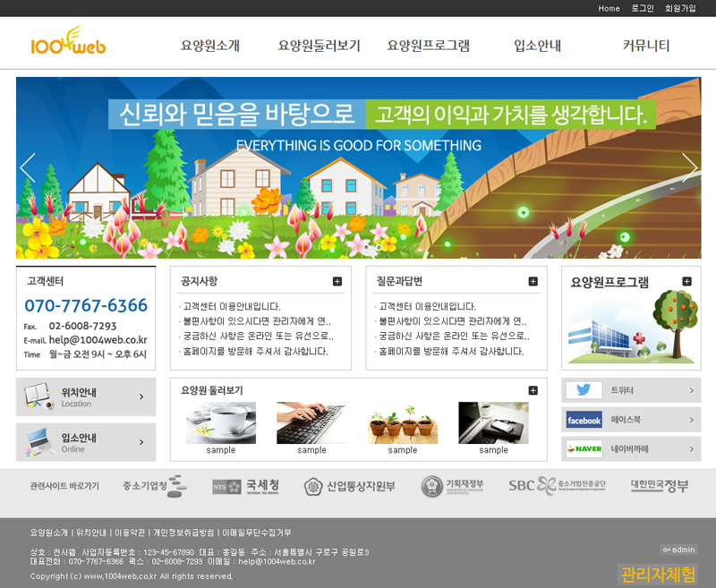Click the 1004web logo
This screenshot has height=588, width=716.
(x=68, y=43)
